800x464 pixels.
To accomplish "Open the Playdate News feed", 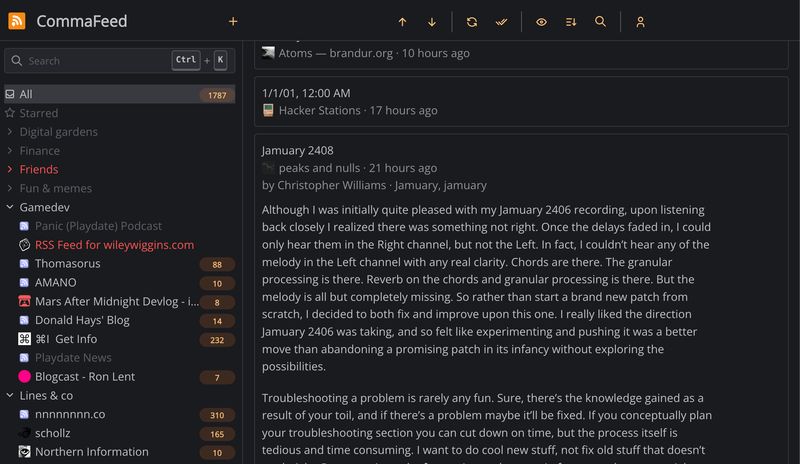I will (x=73, y=357).
